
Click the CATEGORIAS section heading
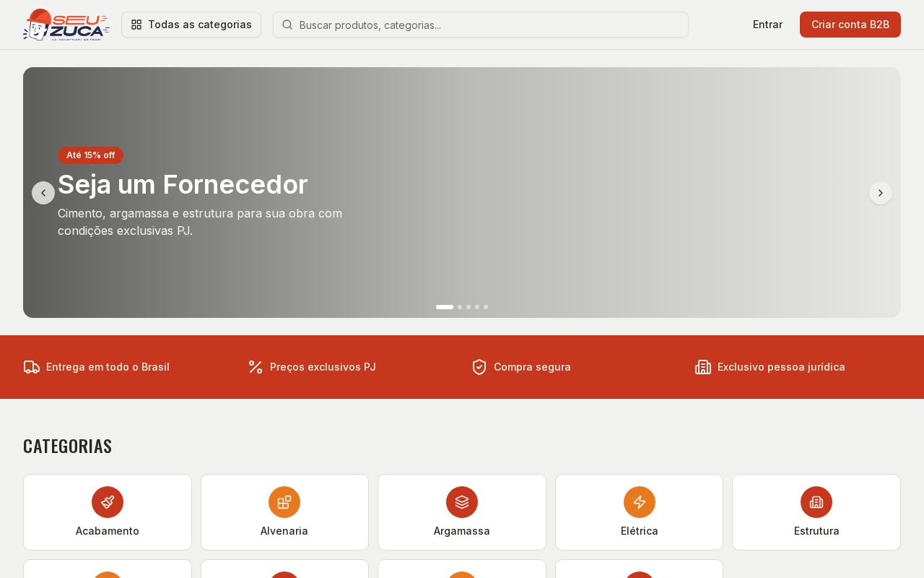[68, 447]
